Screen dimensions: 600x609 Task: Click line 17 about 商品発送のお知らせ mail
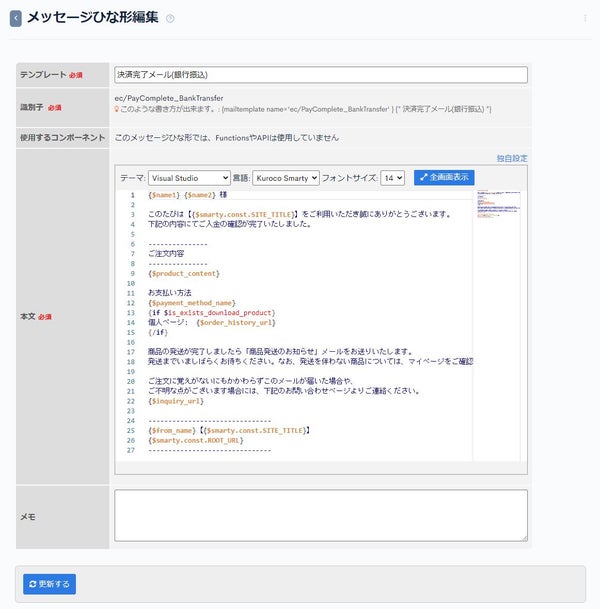[x=280, y=352]
